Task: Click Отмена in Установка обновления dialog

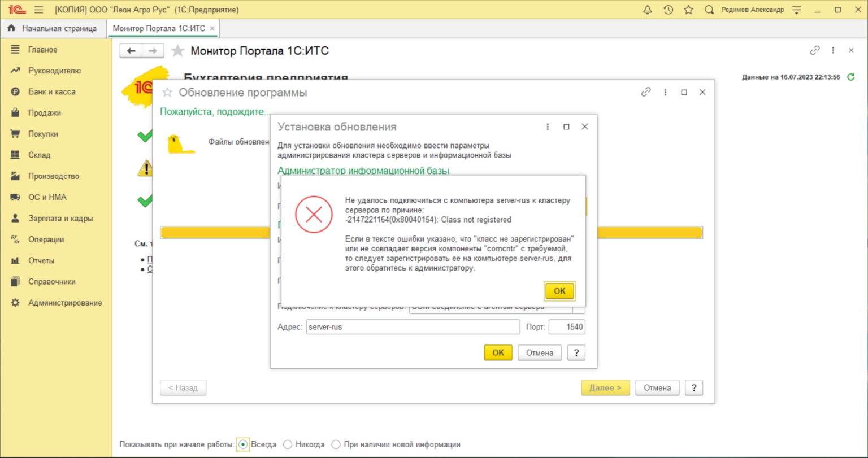Action: point(540,352)
